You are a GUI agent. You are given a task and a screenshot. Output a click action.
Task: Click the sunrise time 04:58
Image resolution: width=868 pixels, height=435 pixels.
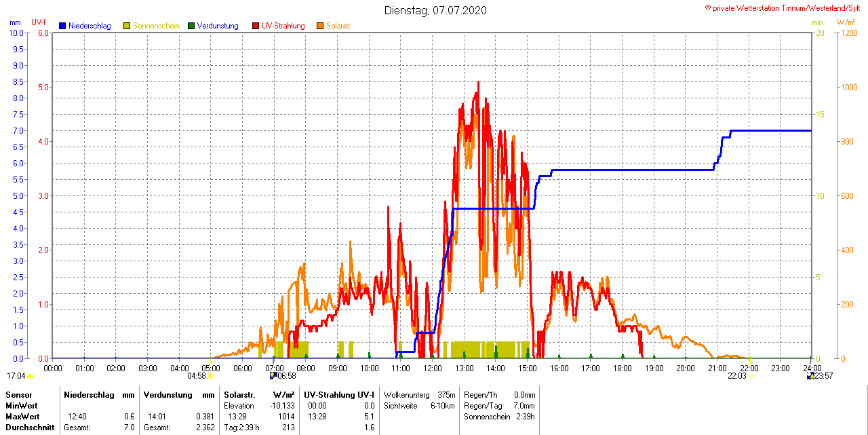click(x=197, y=375)
